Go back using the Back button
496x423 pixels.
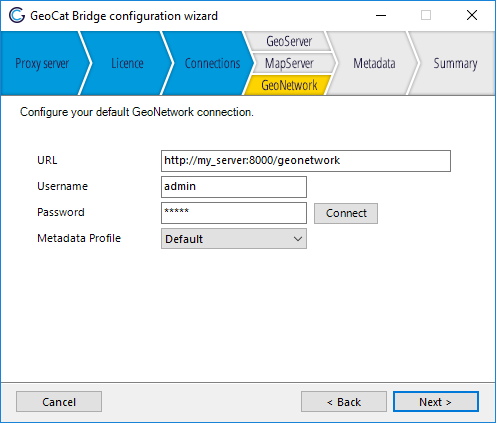(344, 402)
